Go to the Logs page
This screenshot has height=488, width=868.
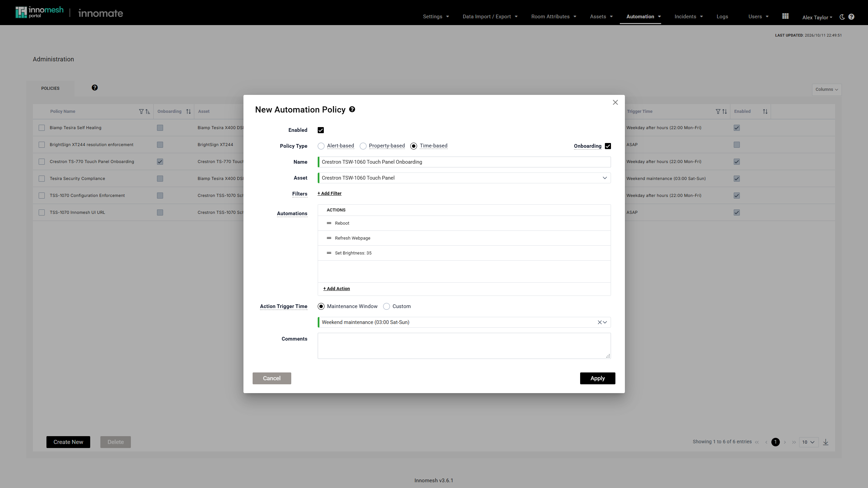click(x=722, y=17)
